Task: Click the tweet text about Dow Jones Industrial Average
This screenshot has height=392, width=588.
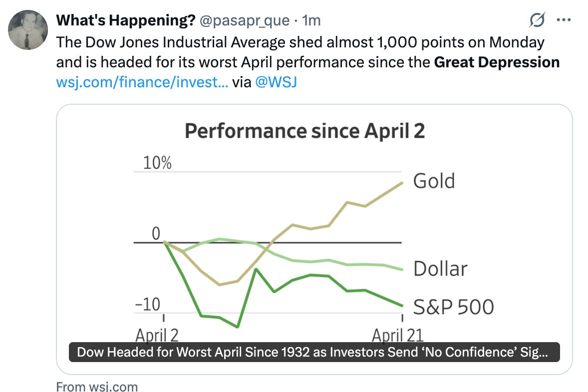Action: (x=307, y=52)
